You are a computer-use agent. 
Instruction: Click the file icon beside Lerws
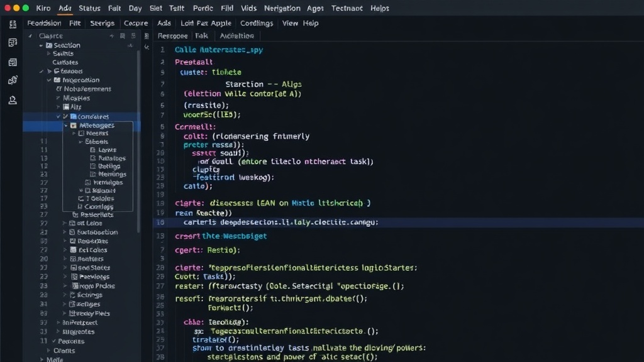click(93, 150)
